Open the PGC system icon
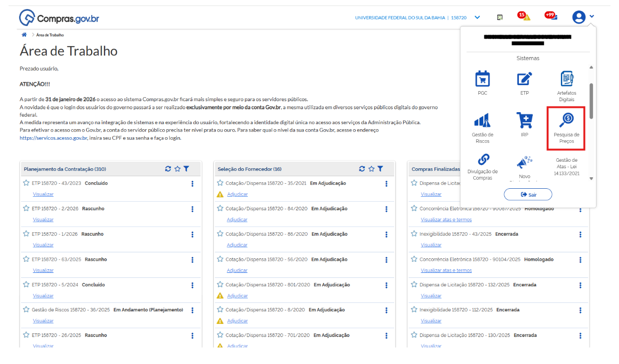Image resolution: width=619 pixels, height=364 pixels. tap(482, 80)
